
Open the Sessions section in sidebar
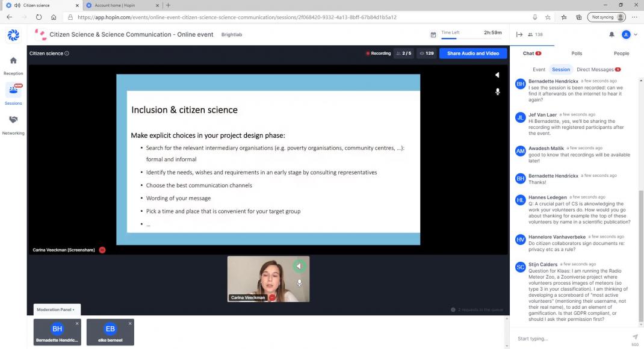point(13,94)
